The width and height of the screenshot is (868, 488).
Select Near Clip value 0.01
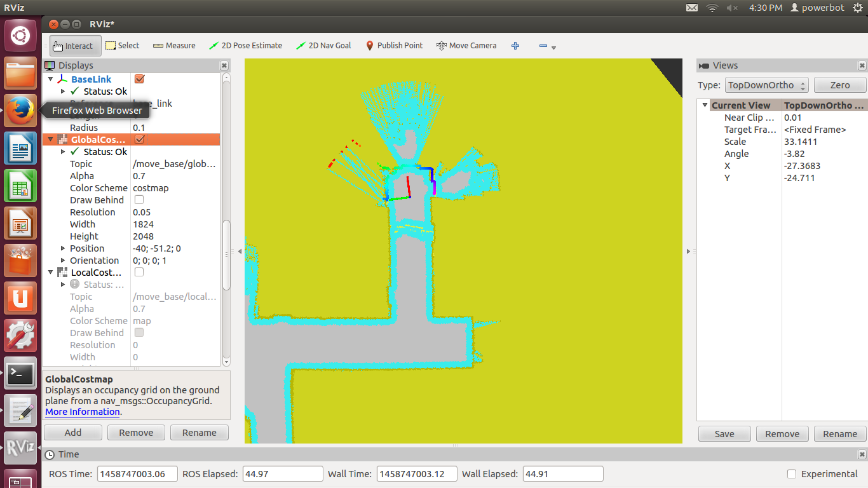(824, 118)
